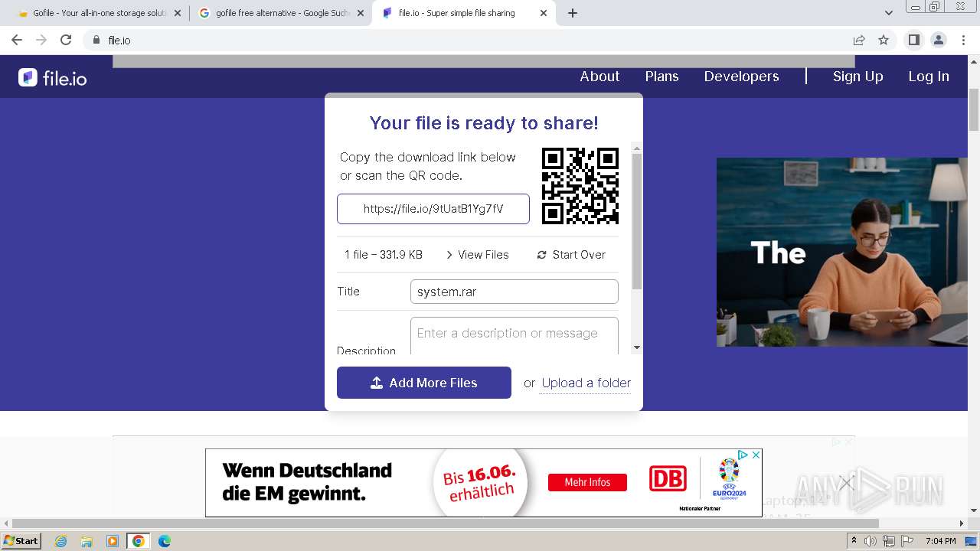The width and height of the screenshot is (980, 551).
Task: Click Start Over
Action: coord(571,255)
